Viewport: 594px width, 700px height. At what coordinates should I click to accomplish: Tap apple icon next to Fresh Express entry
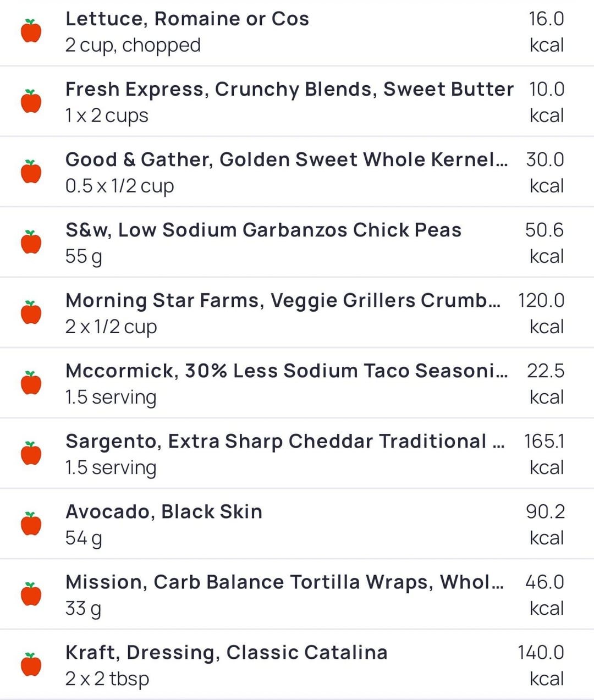[x=31, y=101]
